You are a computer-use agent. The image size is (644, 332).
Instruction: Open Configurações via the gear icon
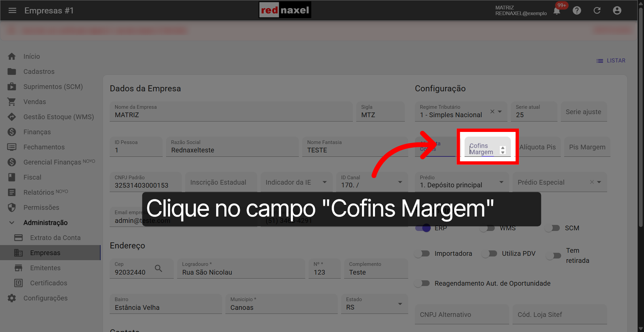click(x=12, y=298)
